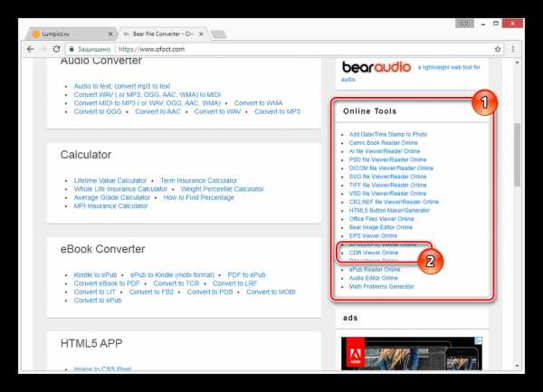Viewport: 543px width, 392px height.
Task: Open AI file Viewer/Reader Online
Action: (x=385, y=151)
